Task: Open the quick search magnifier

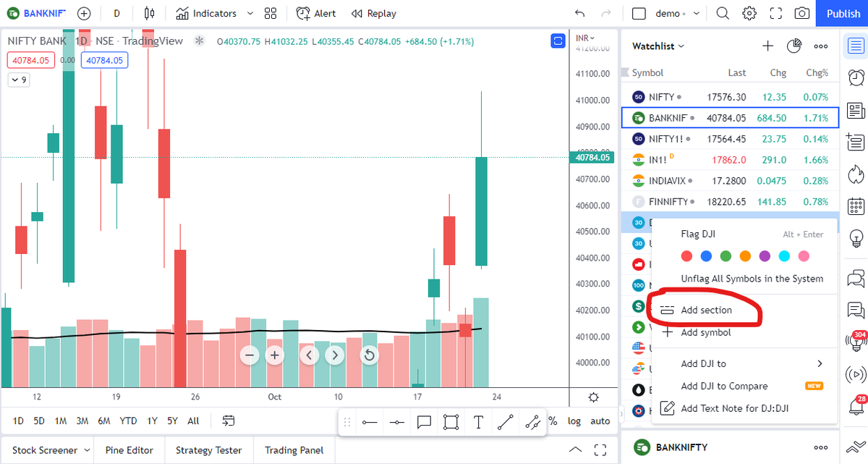Action: click(x=723, y=13)
